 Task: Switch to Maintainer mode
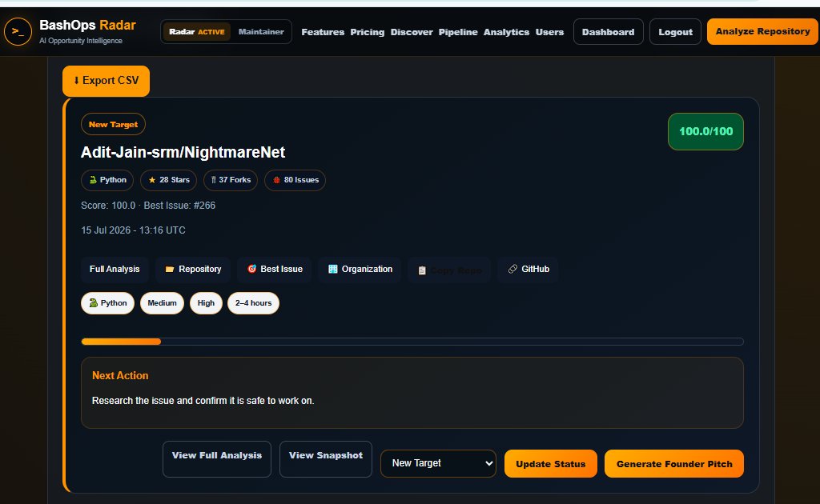coord(261,32)
